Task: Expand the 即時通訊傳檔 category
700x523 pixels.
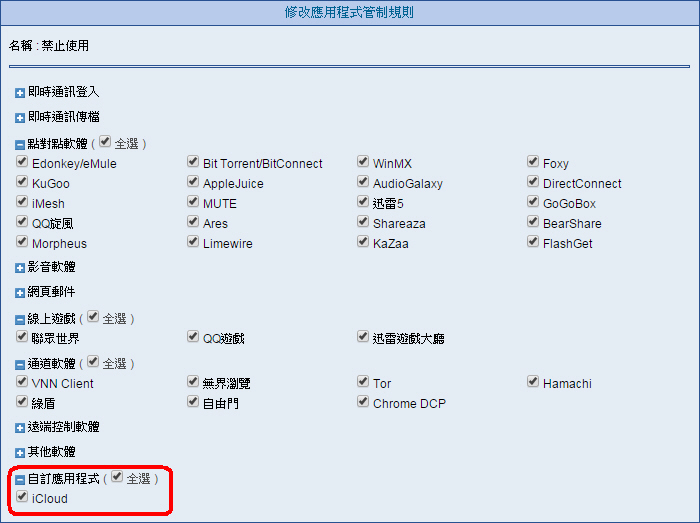Action: (20, 118)
